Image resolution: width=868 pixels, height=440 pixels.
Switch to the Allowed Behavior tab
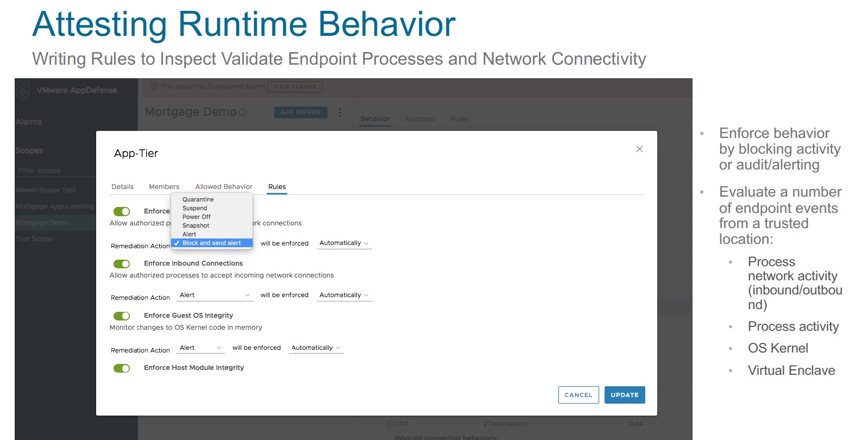[x=224, y=186]
